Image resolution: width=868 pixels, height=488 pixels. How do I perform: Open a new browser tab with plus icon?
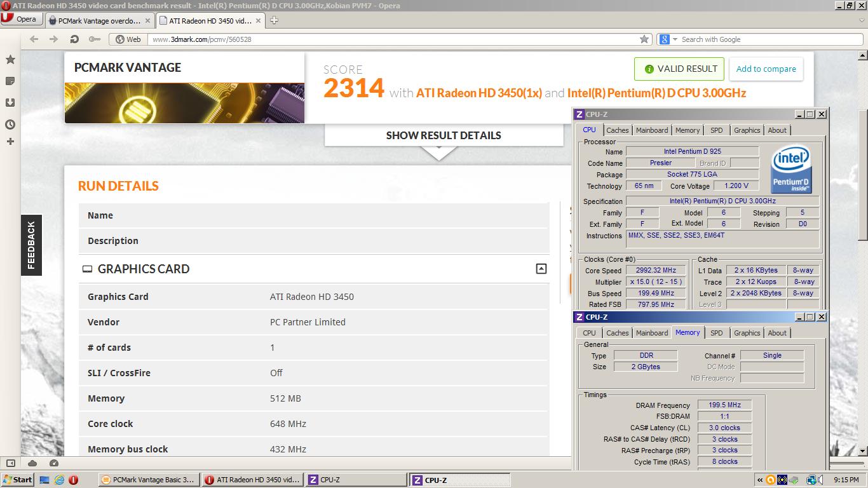click(x=275, y=20)
